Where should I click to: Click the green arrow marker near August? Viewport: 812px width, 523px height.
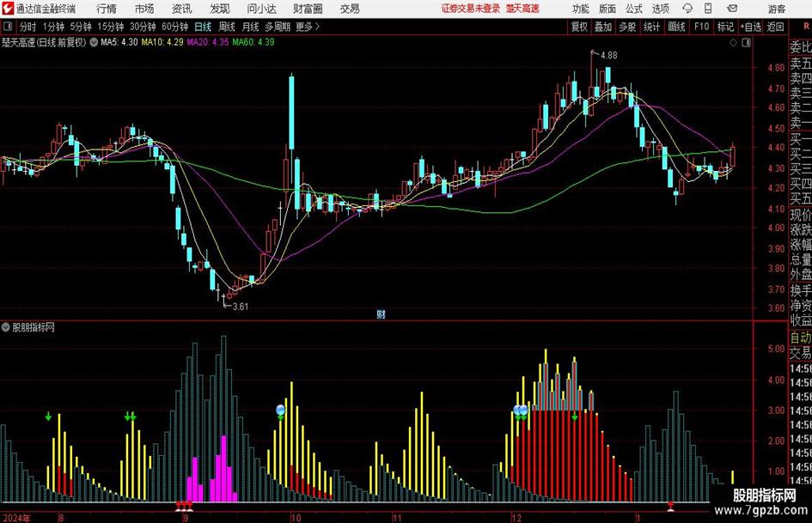coord(48,417)
